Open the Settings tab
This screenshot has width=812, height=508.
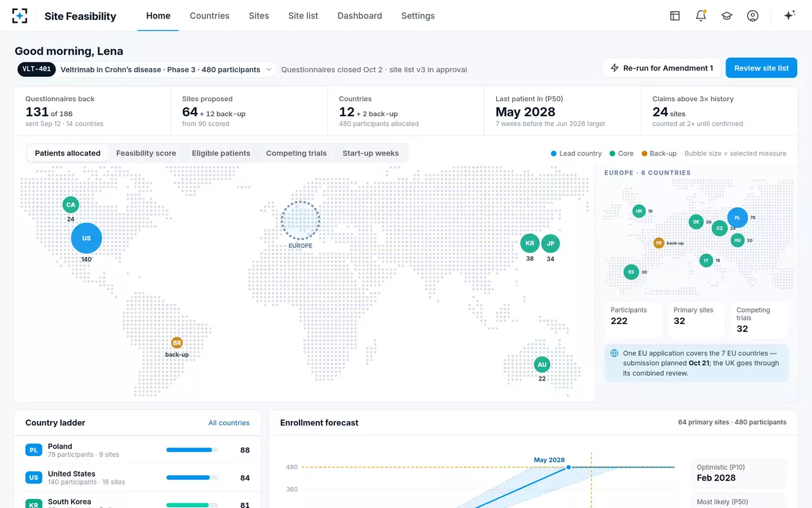pyautogui.click(x=418, y=16)
